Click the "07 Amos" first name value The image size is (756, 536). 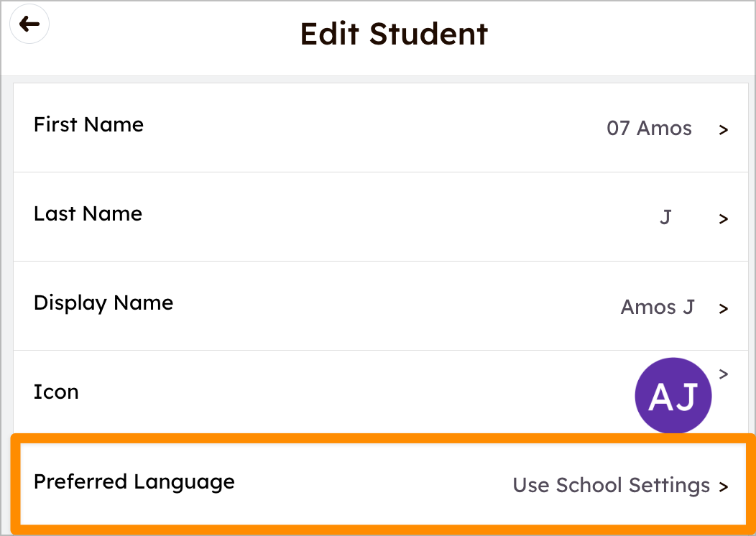(x=649, y=129)
